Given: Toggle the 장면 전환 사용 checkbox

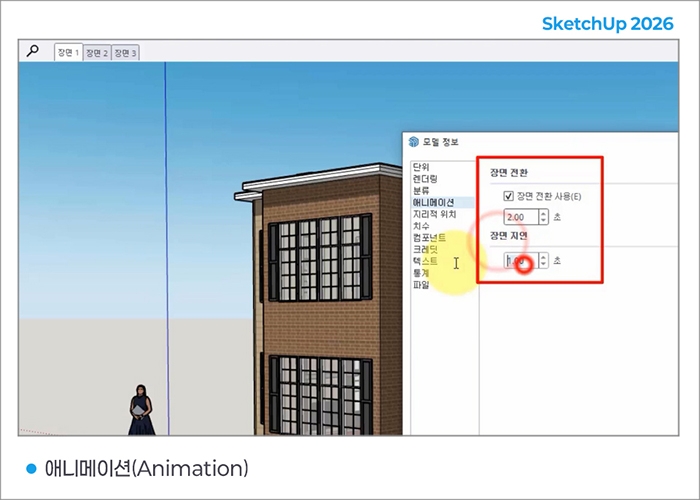Looking at the screenshot, I should [508, 196].
